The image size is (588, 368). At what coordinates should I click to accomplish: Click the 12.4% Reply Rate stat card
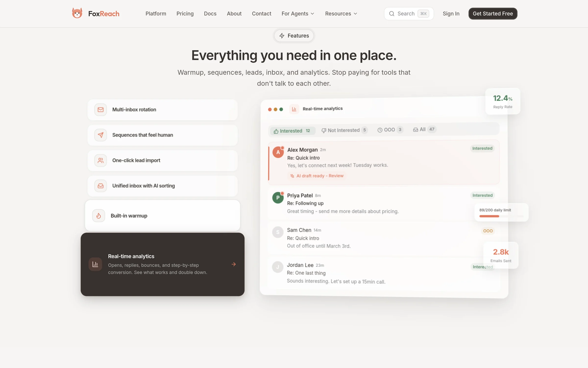click(503, 101)
